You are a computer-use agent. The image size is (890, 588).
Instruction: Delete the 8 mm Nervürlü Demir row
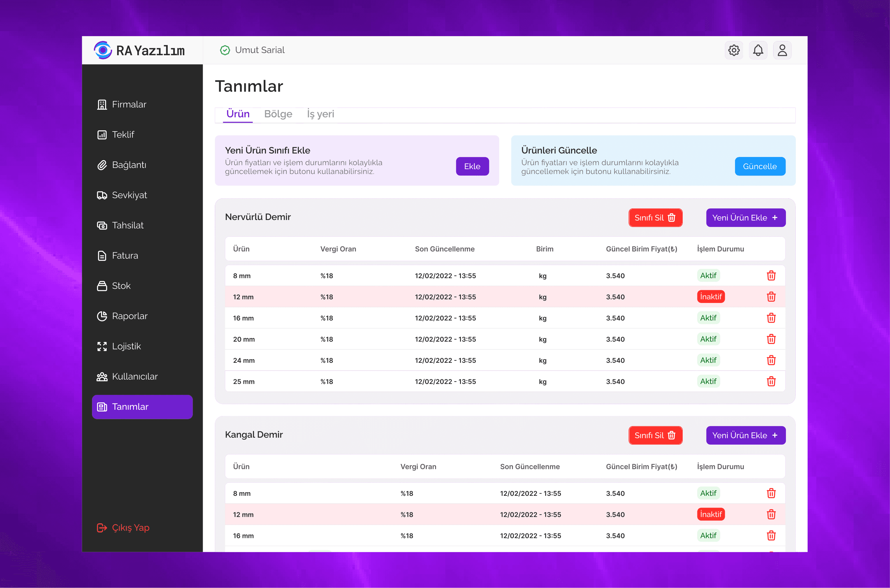pos(771,275)
